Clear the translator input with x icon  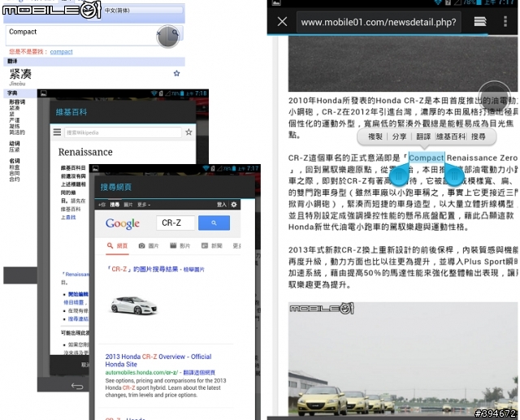point(158,32)
